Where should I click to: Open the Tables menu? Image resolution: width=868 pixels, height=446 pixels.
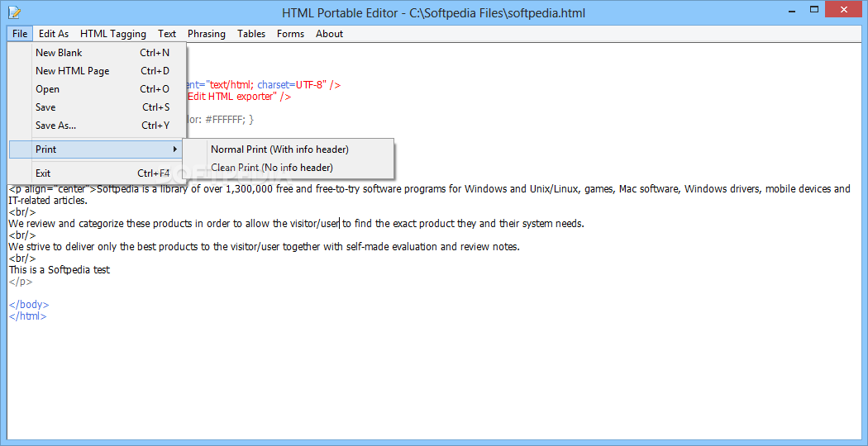[x=251, y=34]
